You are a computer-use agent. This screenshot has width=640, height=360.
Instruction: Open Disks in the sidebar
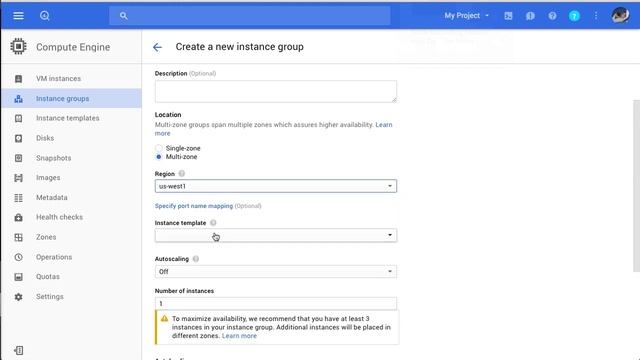click(71, 138)
